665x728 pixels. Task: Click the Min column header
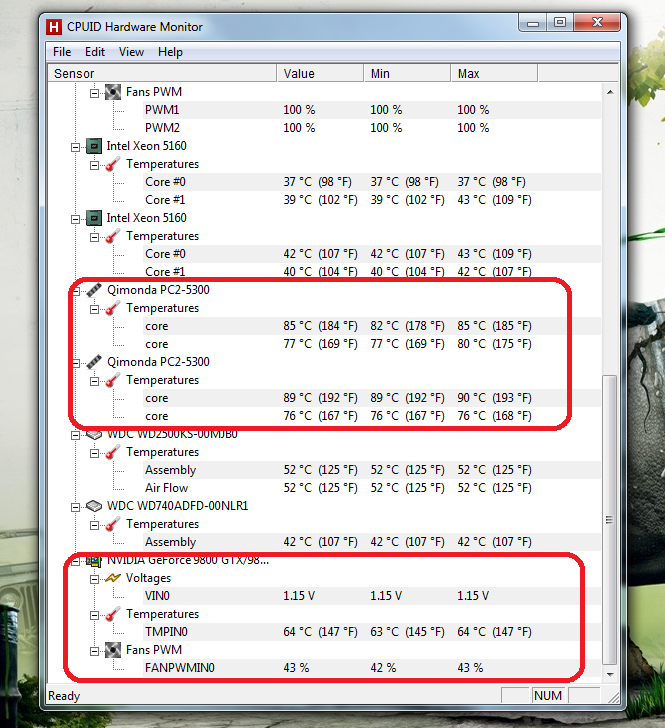pos(407,73)
